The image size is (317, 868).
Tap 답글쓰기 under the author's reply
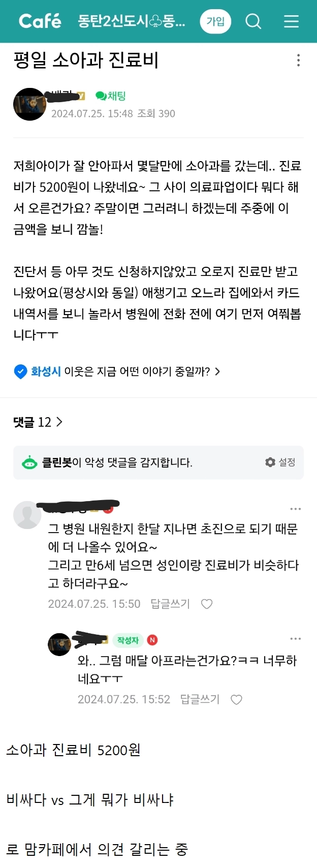point(200,699)
